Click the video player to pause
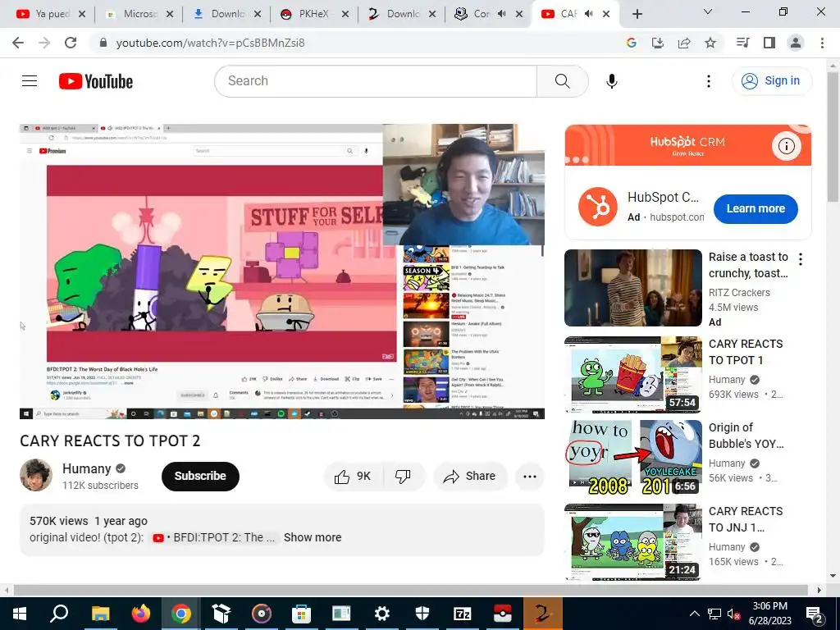 [x=282, y=271]
